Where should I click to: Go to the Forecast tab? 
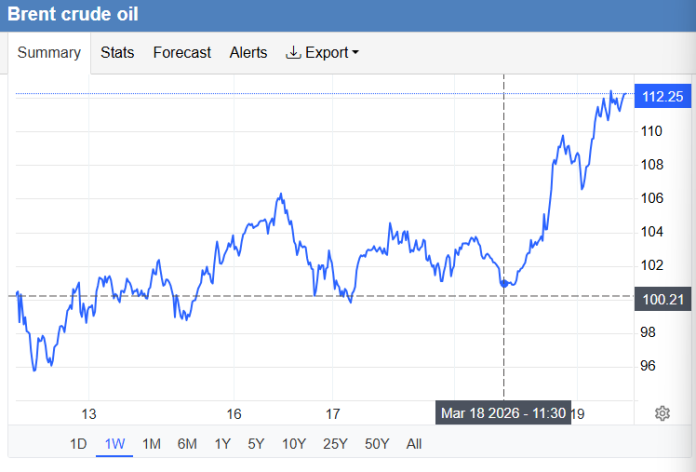pyautogui.click(x=181, y=53)
